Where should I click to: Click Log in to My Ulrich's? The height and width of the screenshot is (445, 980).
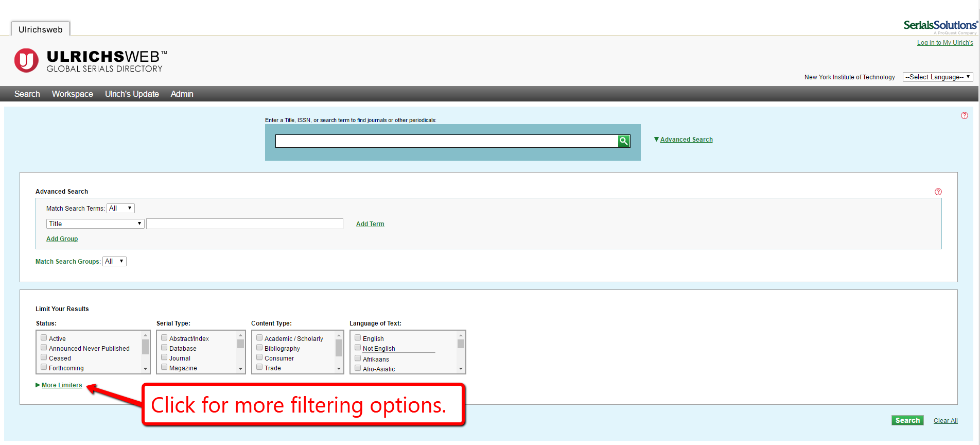click(x=945, y=43)
